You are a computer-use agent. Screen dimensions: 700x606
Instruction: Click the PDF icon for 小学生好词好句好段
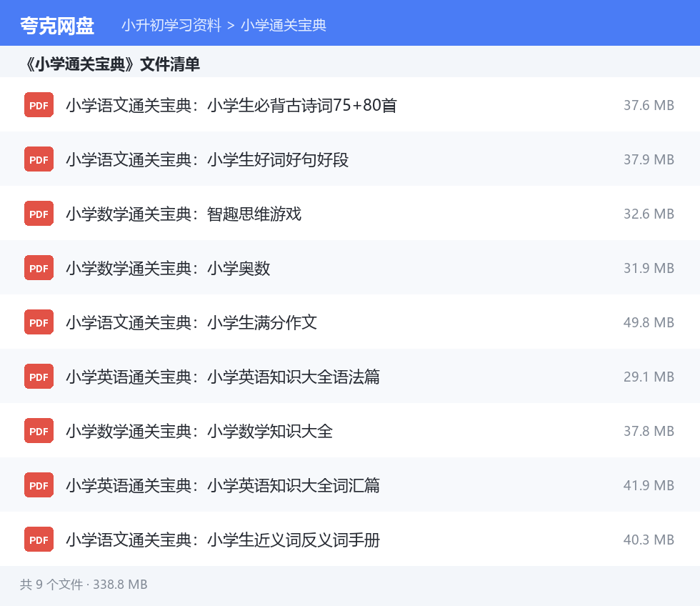39,159
